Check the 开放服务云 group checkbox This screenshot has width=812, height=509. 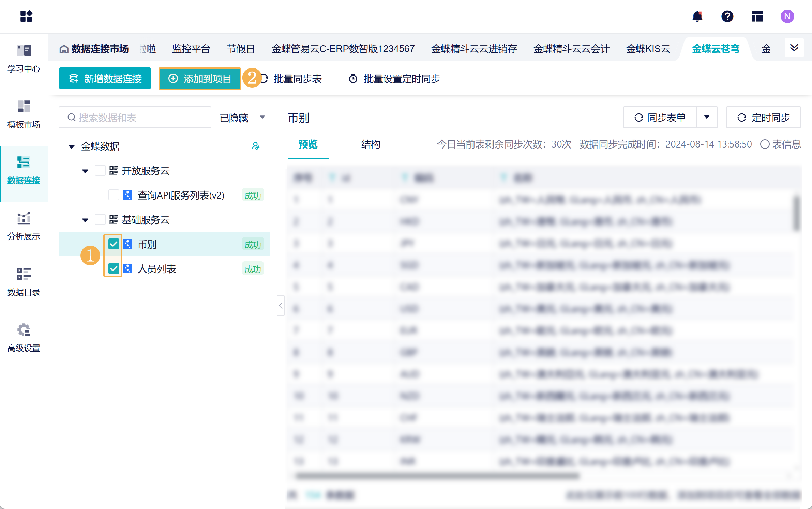click(100, 170)
